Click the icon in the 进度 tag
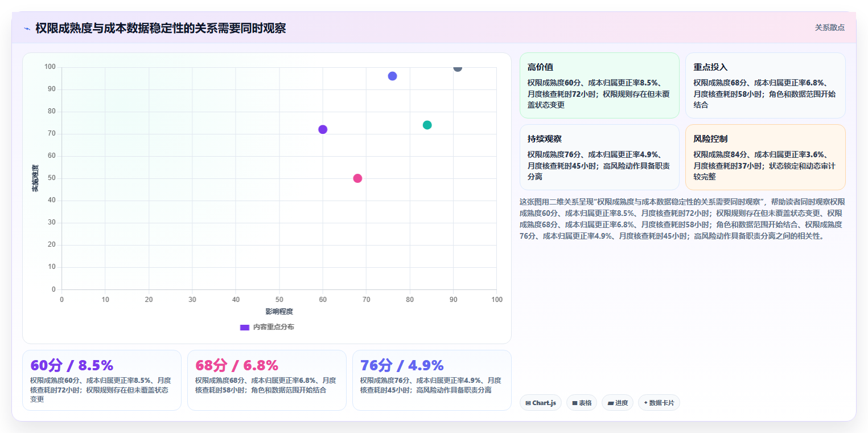This screenshot has width=868, height=433. click(x=611, y=403)
